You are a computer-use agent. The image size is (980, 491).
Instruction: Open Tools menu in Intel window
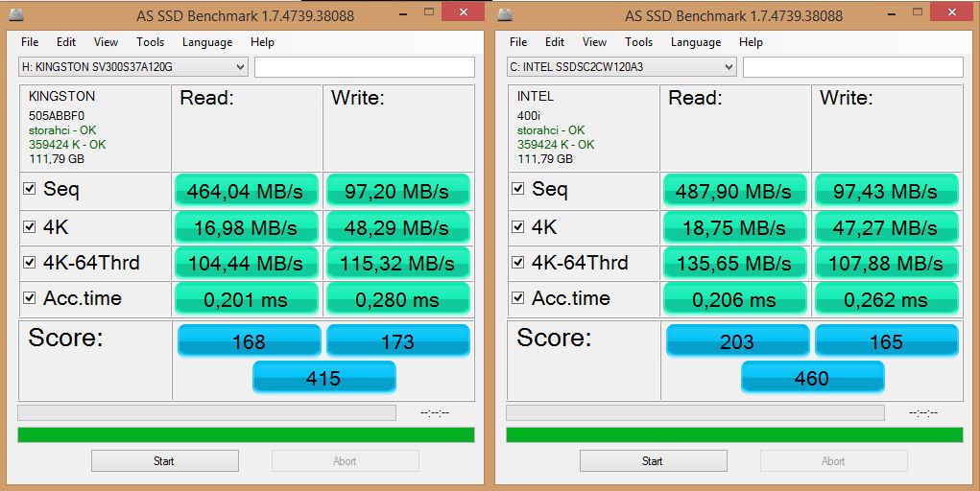click(638, 42)
